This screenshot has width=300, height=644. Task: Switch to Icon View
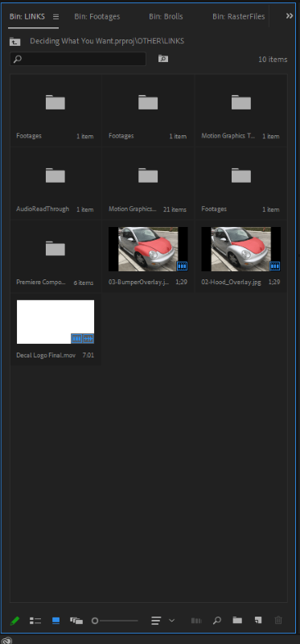point(55,621)
